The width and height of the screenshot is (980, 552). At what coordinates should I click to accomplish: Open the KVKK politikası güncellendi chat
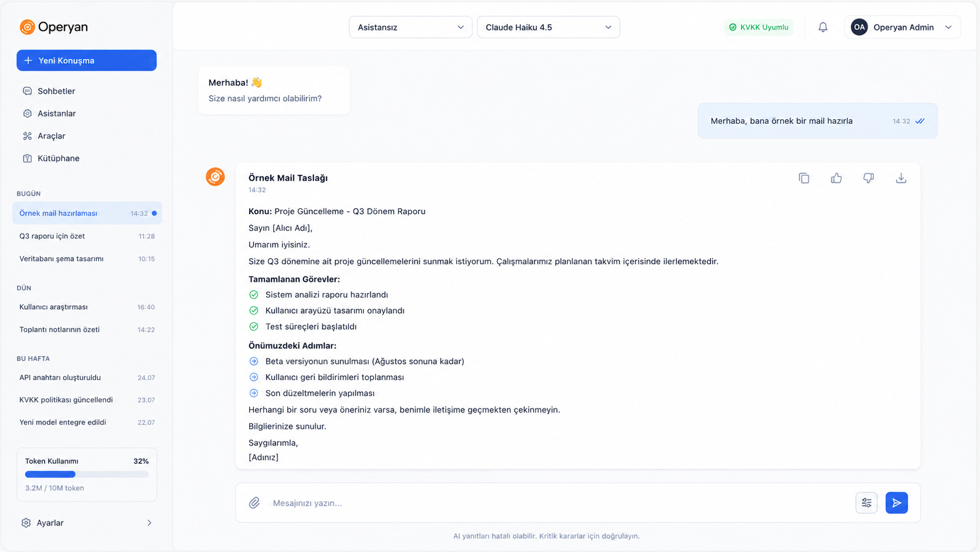click(87, 400)
